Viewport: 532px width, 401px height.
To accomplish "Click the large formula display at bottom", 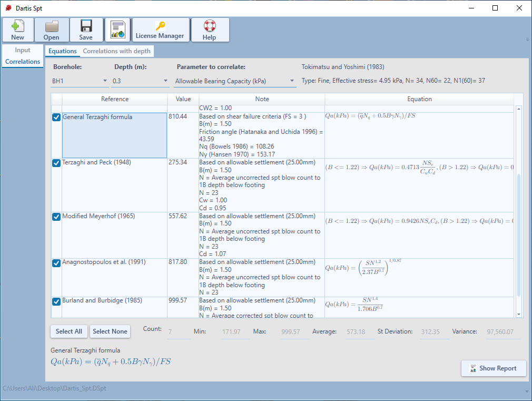I will pos(111,361).
